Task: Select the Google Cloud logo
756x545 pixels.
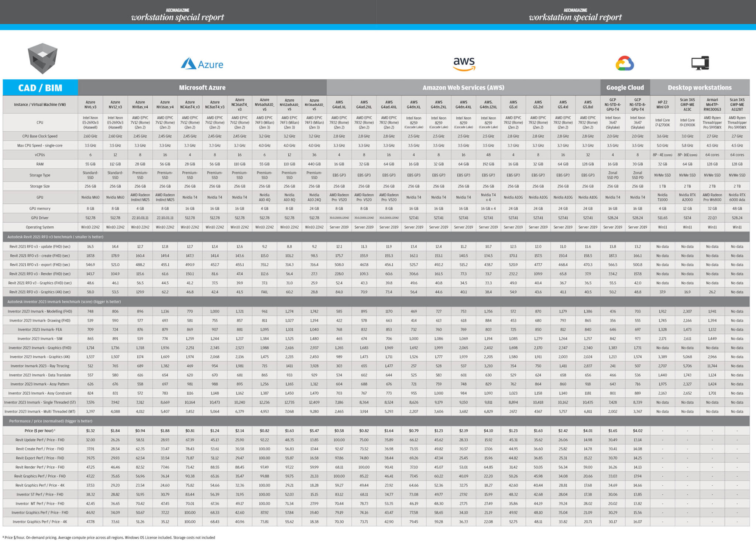Action: point(625,64)
